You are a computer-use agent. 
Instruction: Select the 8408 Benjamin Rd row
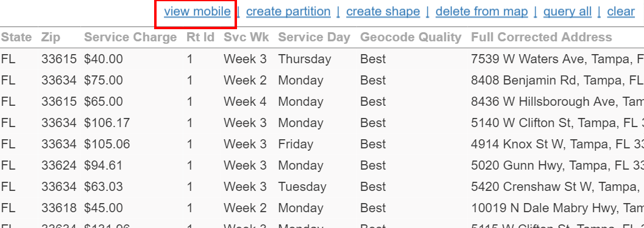click(x=322, y=80)
